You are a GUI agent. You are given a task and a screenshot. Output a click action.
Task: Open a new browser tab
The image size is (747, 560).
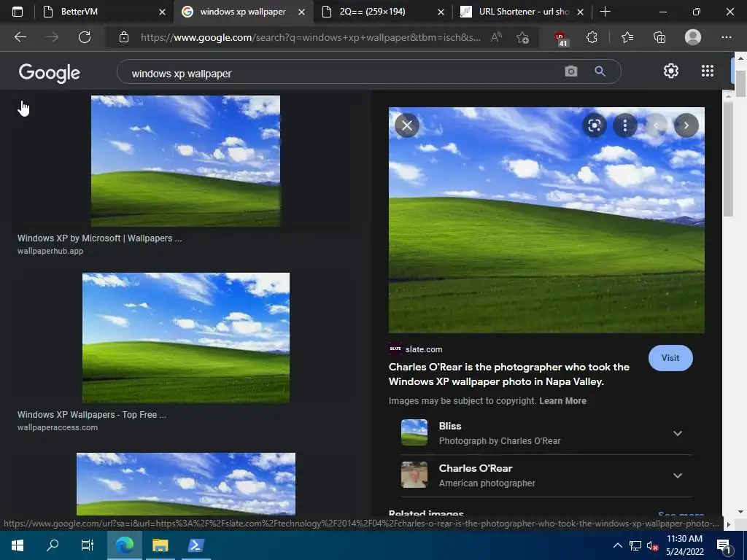click(605, 12)
